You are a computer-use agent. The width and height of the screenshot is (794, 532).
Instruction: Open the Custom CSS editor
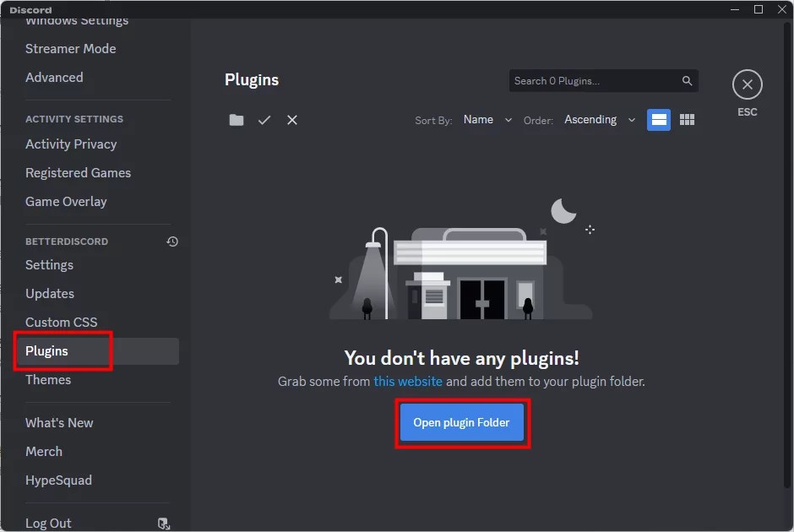tap(62, 322)
